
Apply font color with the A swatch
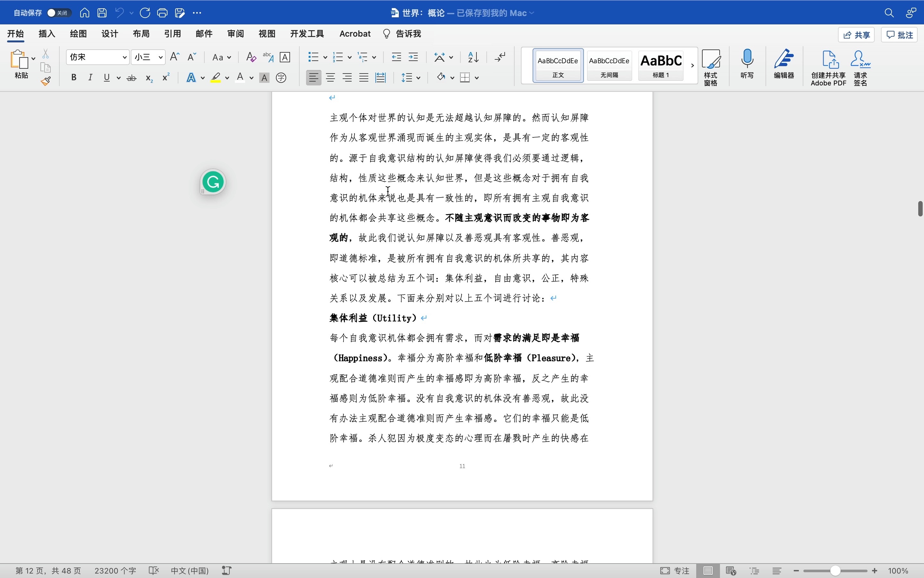pyautogui.click(x=240, y=78)
